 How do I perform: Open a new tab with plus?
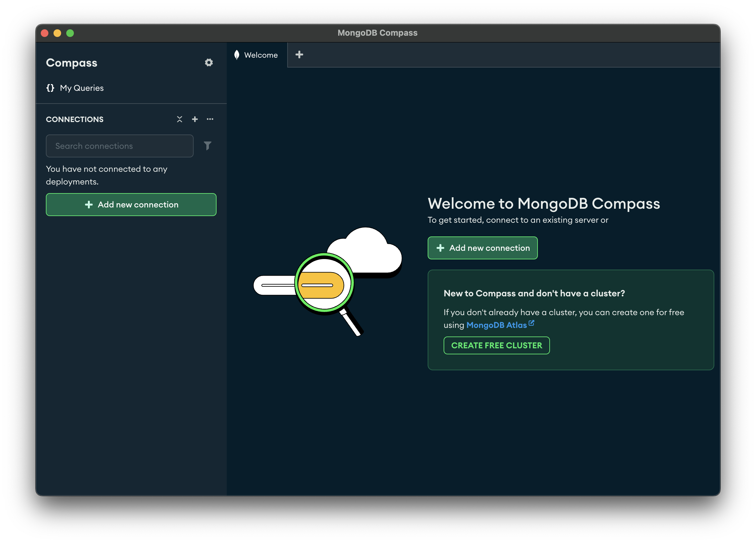299,55
